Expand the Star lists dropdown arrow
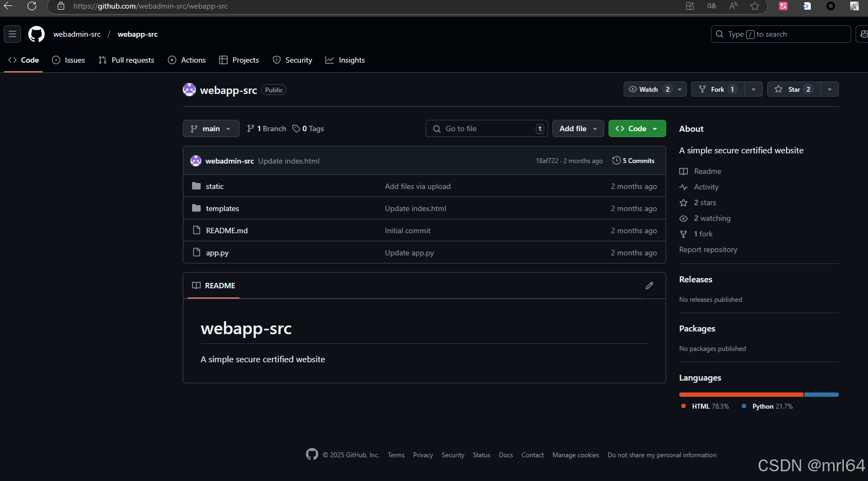The height and width of the screenshot is (481, 868). (830, 89)
